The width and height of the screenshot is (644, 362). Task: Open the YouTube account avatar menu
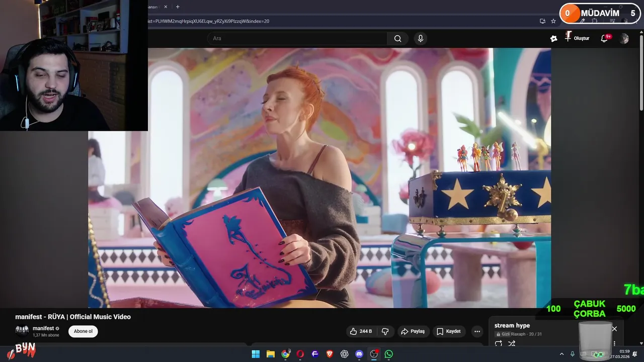point(624,39)
